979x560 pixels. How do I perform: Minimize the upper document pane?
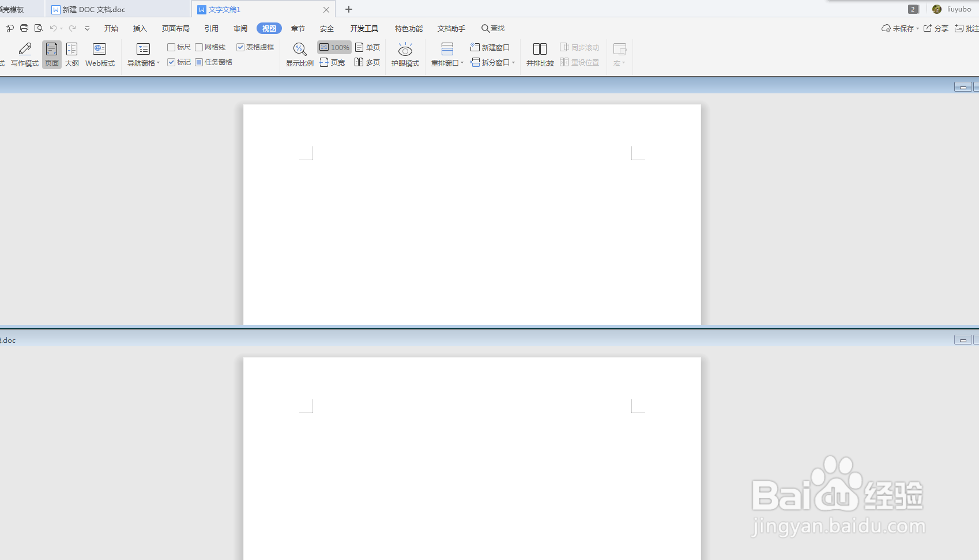pyautogui.click(x=963, y=87)
